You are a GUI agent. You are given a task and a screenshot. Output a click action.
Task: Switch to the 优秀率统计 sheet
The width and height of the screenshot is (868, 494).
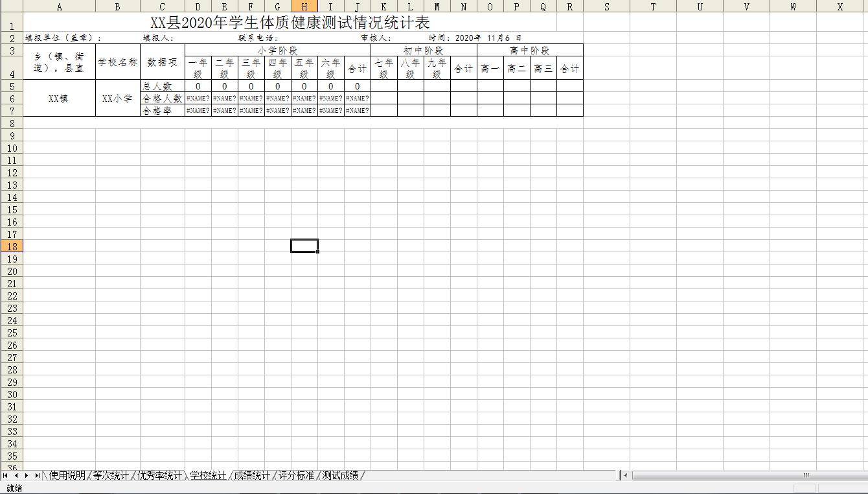pyautogui.click(x=159, y=476)
